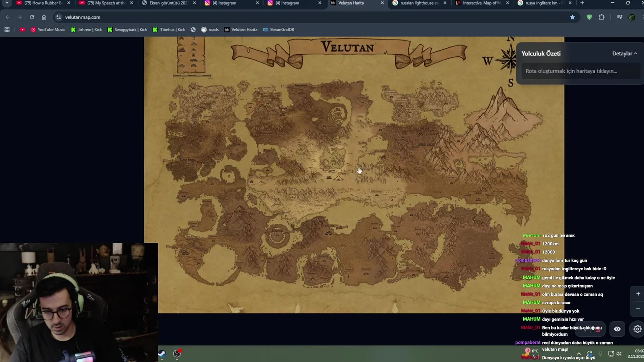Open the Tibetius | Kick bookmark
The width and height of the screenshot is (644, 362).
coord(169,30)
